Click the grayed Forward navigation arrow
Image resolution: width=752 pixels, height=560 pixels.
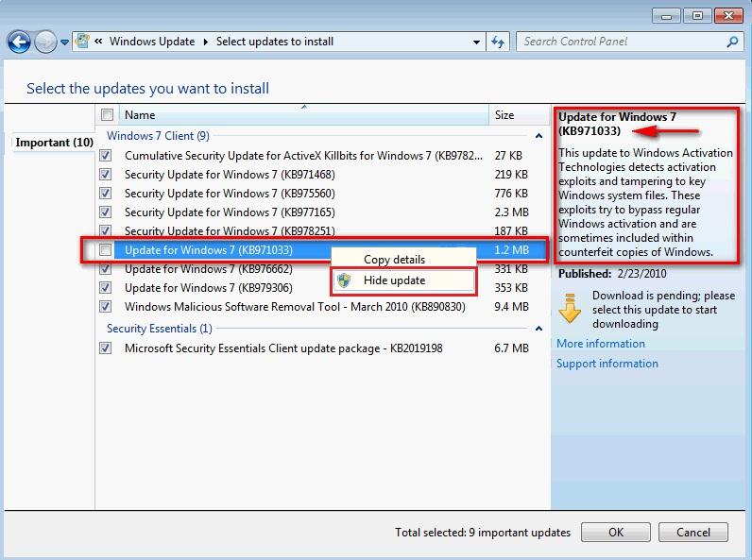pyautogui.click(x=46, y=42)
